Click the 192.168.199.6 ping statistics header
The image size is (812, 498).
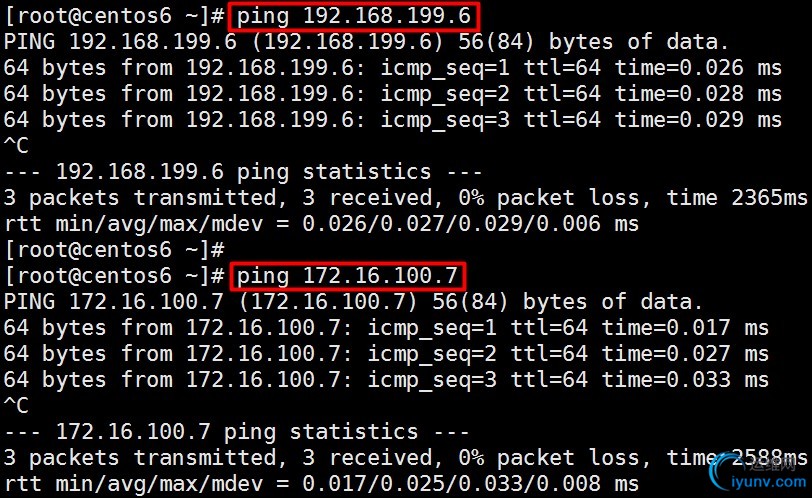click(243, 171)
